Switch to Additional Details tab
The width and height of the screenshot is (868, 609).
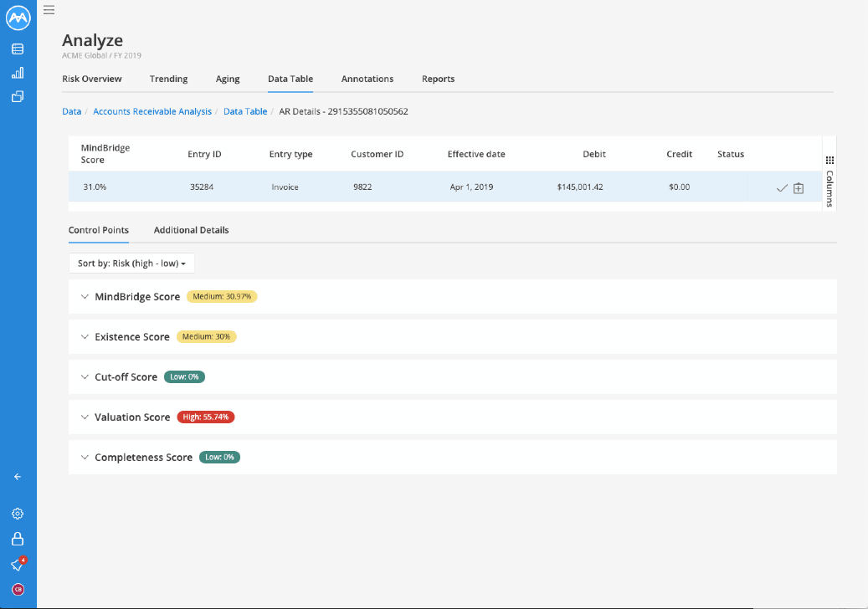[x=191, y=230]
